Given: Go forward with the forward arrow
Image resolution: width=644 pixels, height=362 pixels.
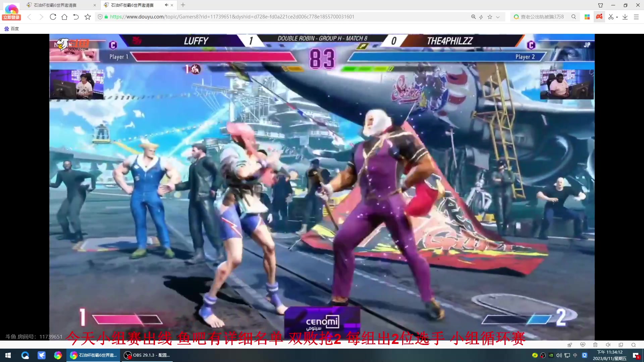Looking at the screenshot, I should point(41,17).
